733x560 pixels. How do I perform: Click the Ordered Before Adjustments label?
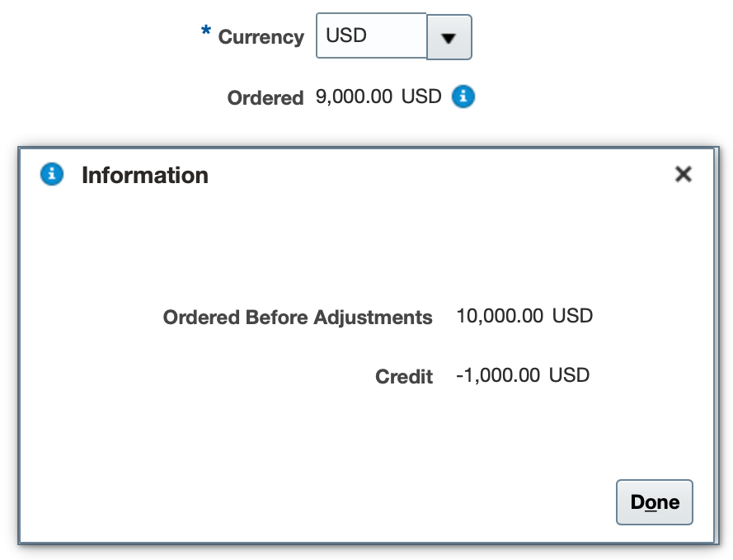tap(298, 318)
